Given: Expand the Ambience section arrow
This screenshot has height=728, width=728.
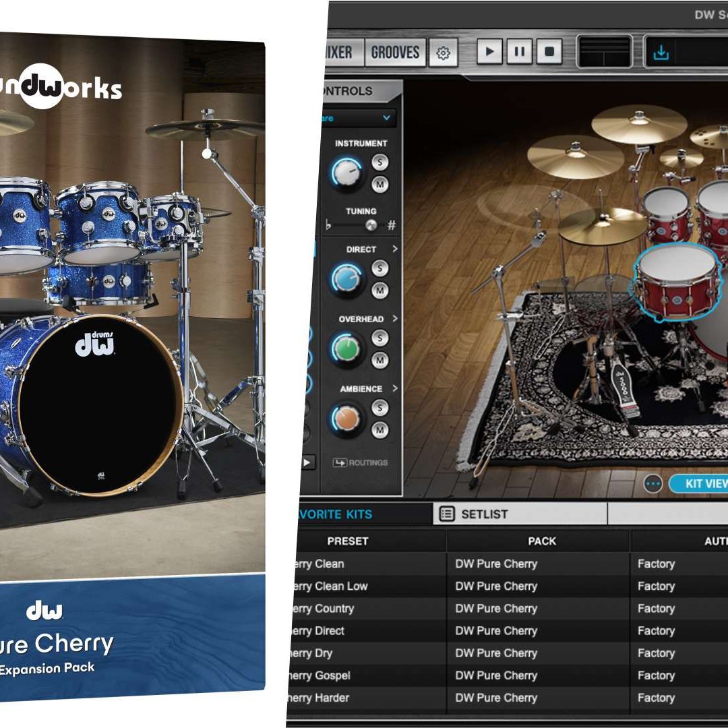Looking at the screenshot, I should 395,388.
